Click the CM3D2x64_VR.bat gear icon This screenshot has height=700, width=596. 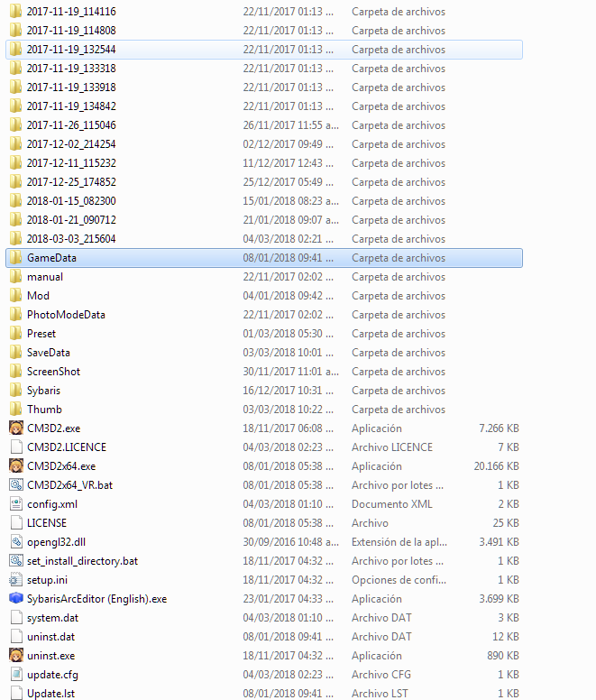pyautogui.click(x=16, y=484)
